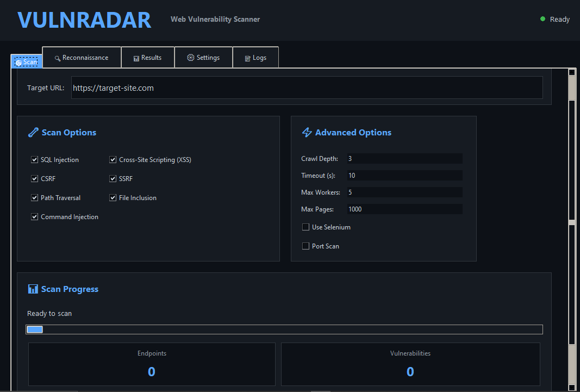Switch to the Scan tab

coord(27,62)
